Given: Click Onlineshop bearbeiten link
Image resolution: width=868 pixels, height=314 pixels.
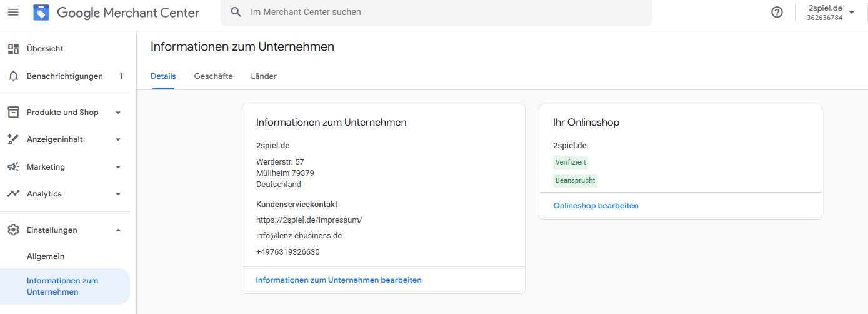Looking at the screenshot, I should pyautogui.click(x=596, y=206).
